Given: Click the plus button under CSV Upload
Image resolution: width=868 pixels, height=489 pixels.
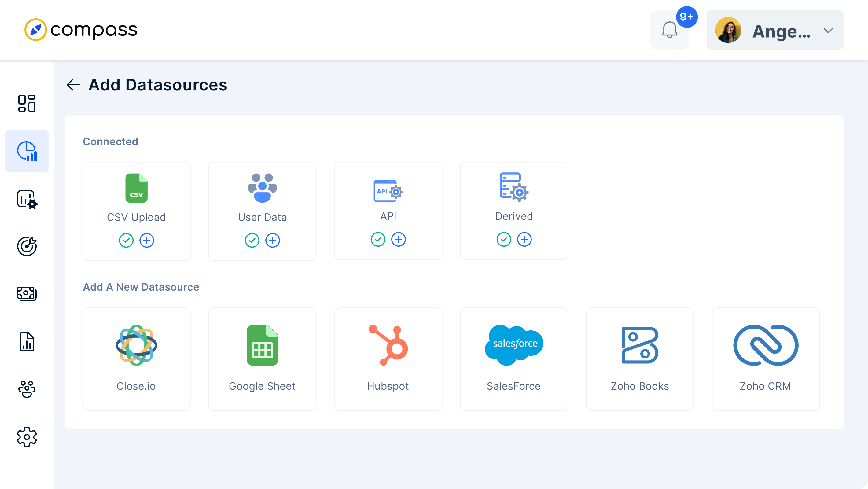Looking at the screenshot, I should click(x=147, y=240).
